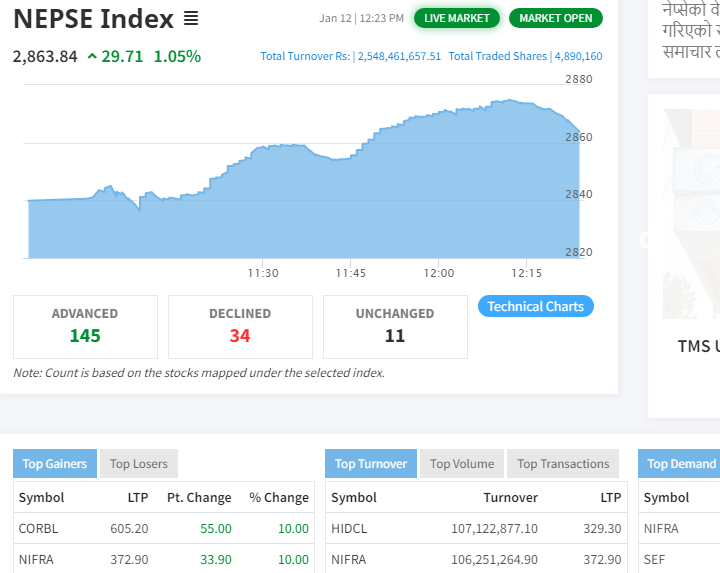The height and width of the screenshot is (573, 720).
Task: Open Technical Charts
Action: (x=535, y=306)
